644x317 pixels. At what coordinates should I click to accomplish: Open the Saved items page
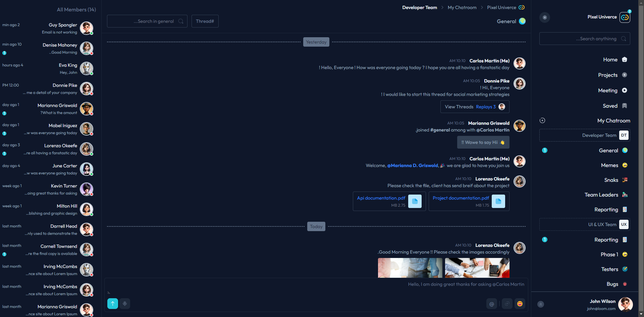pos(610,106)
